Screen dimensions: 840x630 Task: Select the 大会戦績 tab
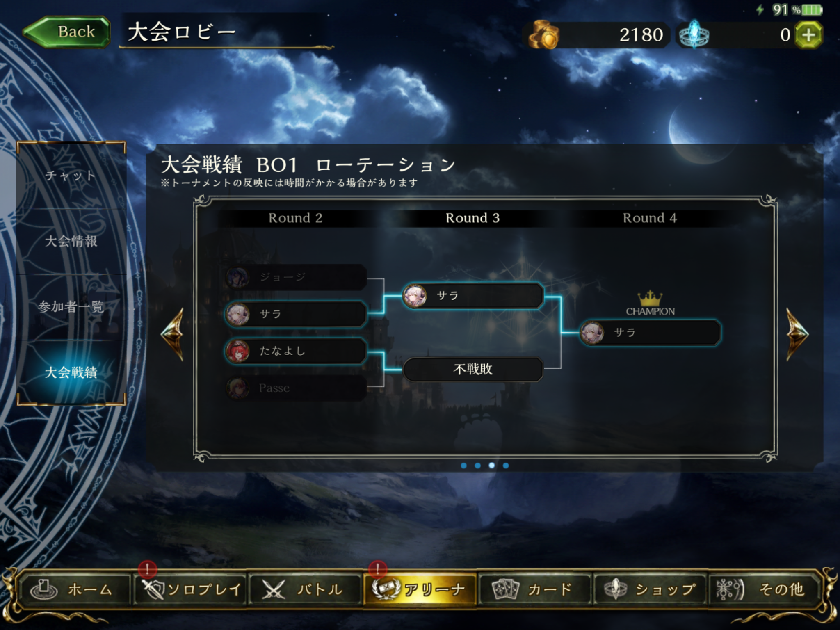point(71,372)
